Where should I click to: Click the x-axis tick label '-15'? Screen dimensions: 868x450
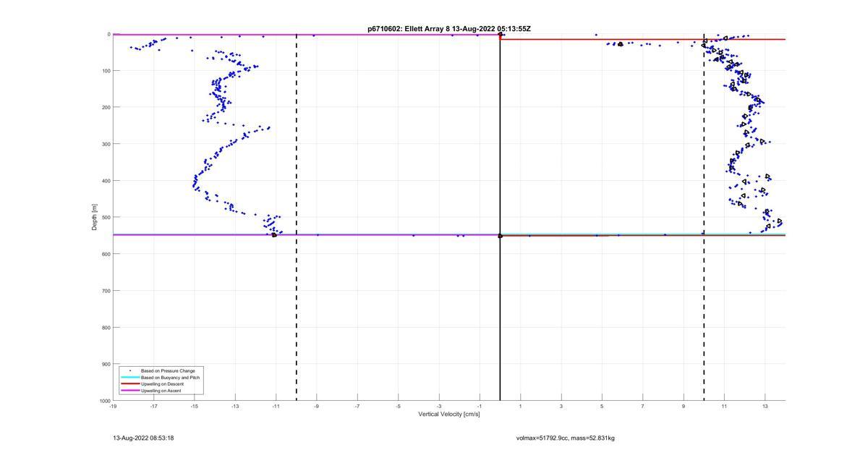[x=194, y=406]
